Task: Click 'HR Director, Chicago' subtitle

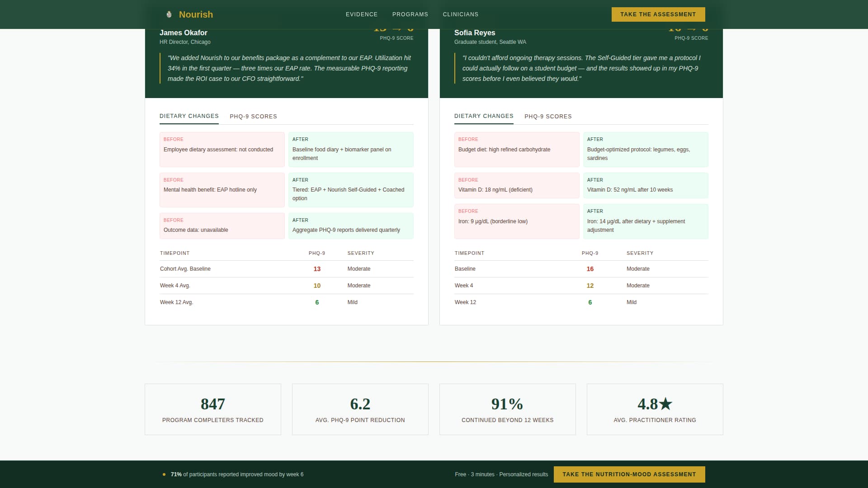Action: [x=185, y=42]
